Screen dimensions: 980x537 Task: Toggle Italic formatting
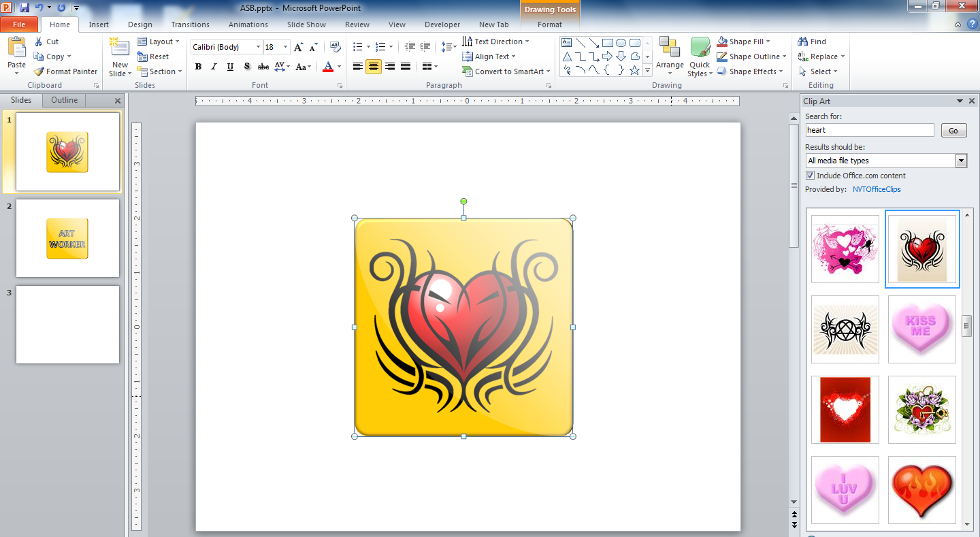pos(214,67)
